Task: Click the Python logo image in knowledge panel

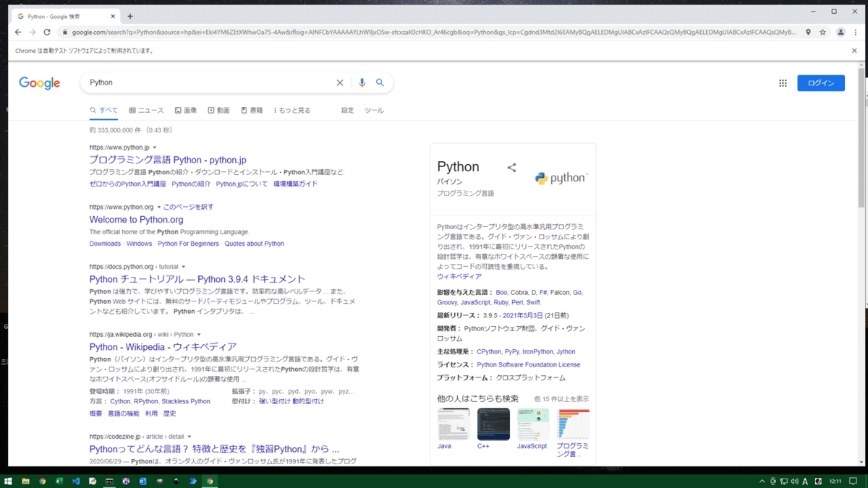Action: point(561,179)
